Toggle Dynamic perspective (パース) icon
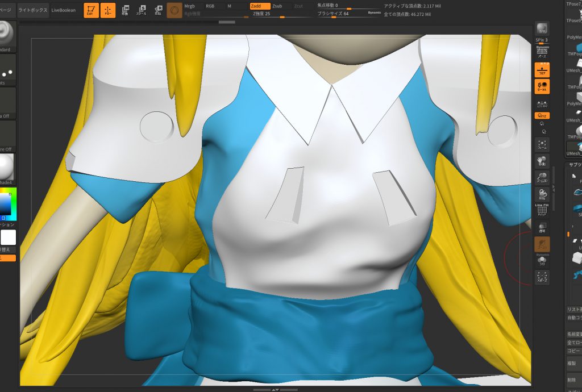 coord(542,52)
